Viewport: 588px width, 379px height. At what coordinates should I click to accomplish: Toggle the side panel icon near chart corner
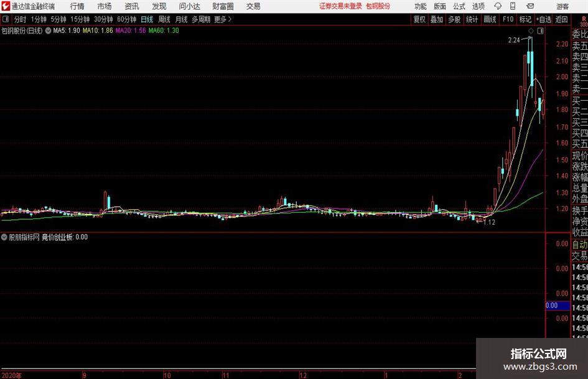540,31
